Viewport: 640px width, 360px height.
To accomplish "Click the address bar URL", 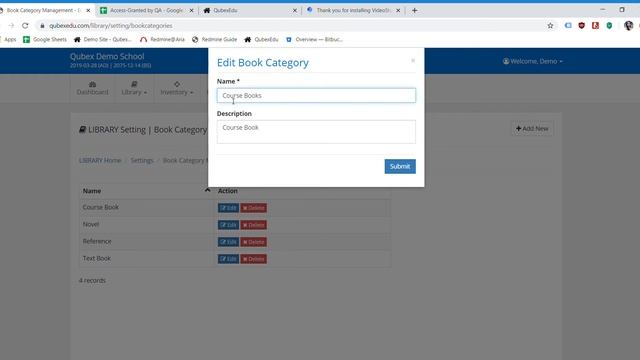I will tap(111, 26).
